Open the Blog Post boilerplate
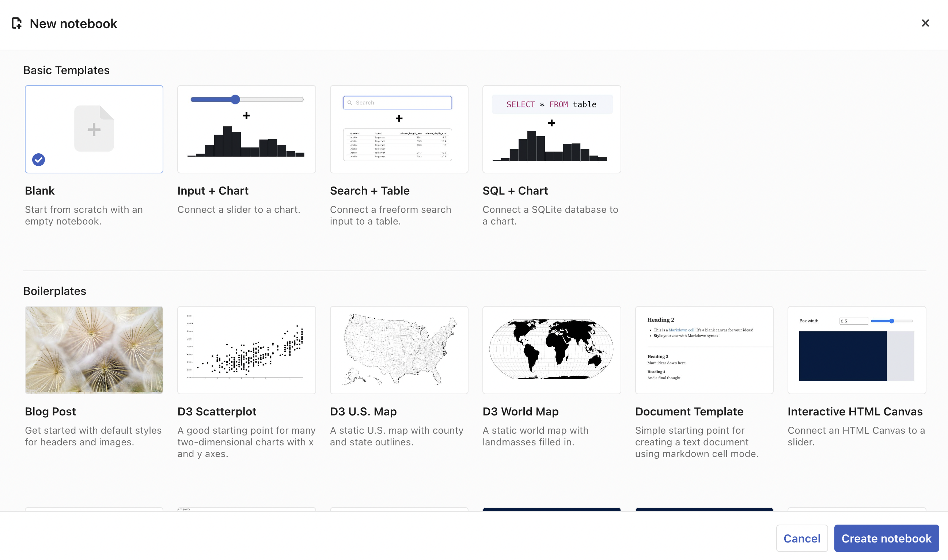 pyautogui.click(x=94, y=350)
